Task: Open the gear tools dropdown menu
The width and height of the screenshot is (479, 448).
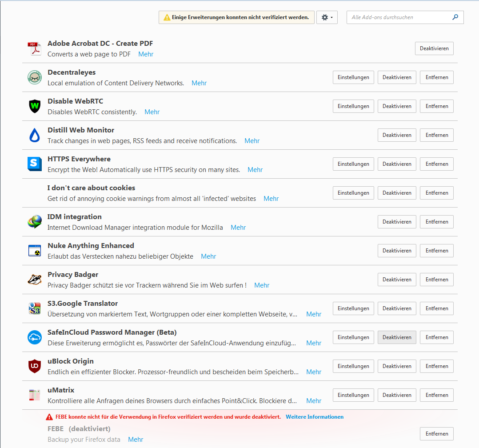Action: coord(327,17)
